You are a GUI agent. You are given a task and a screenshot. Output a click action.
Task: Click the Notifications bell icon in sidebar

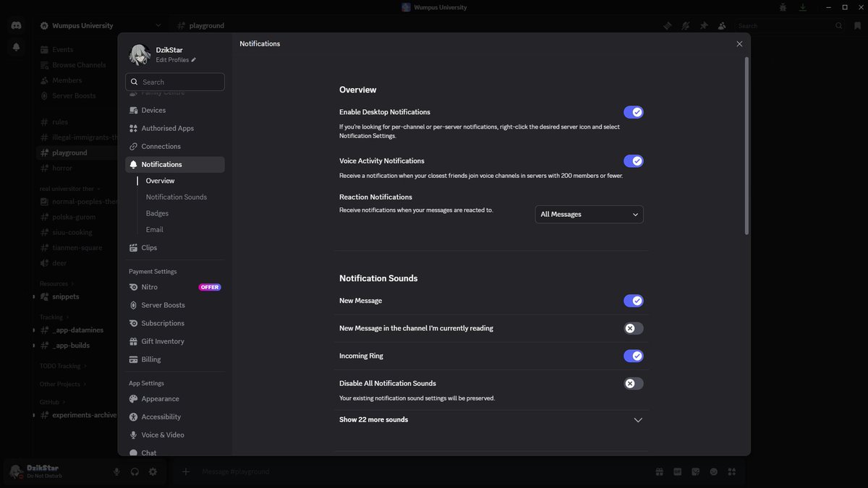pos(134,164)
